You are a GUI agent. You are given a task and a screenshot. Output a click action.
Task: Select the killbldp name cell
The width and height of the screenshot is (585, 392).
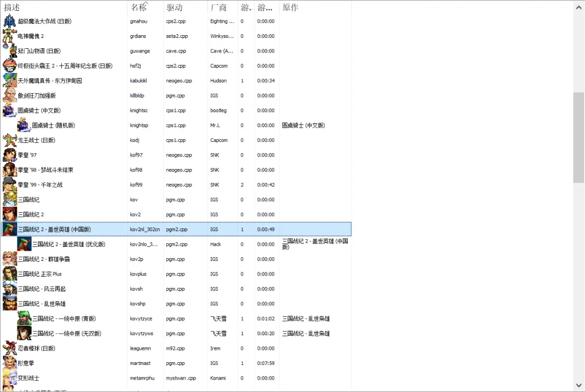coord(137,95)
